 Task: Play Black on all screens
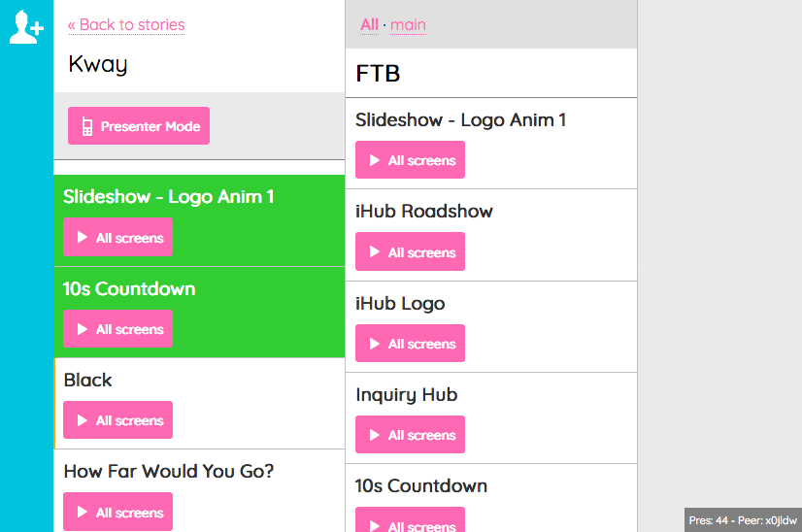click(117, 420)
